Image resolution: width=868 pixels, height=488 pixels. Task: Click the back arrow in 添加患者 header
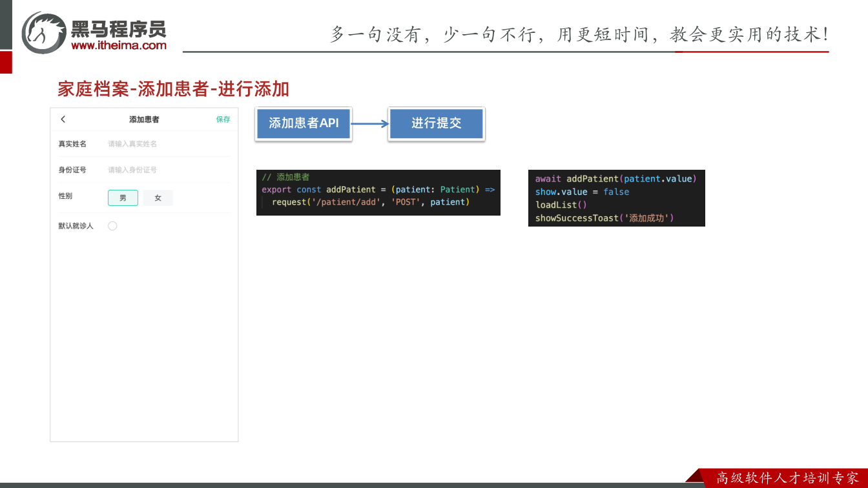63,119
